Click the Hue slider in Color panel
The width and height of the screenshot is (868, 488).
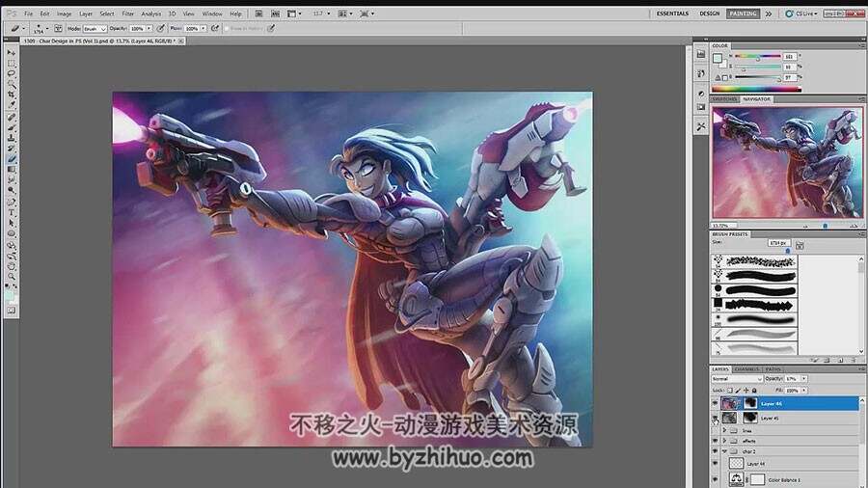click(x=758, y=57)
